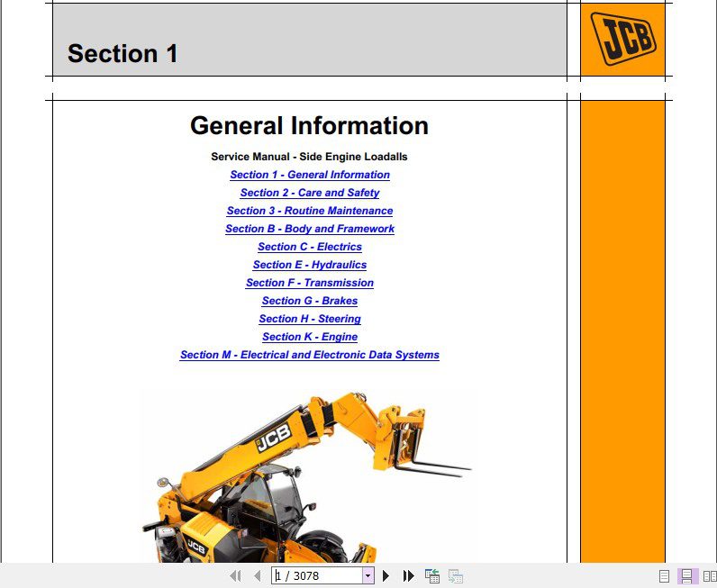Click the JCB logo in the header

622,39
